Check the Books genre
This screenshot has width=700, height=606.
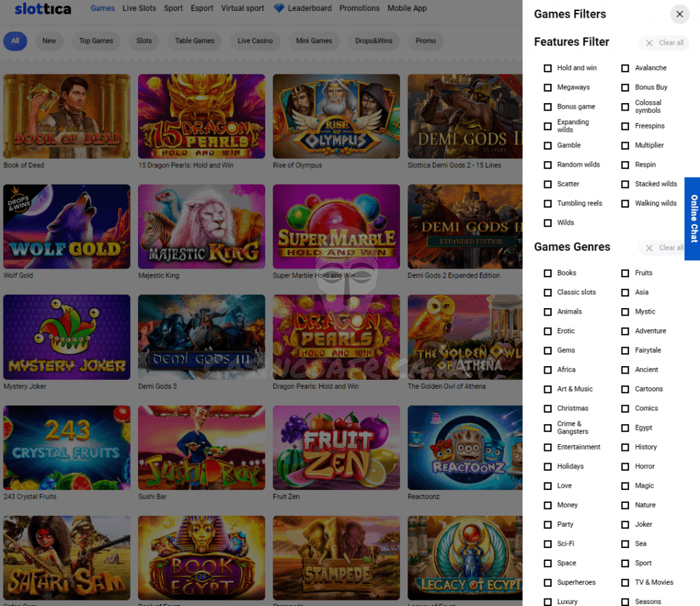(x=548, y=273)
